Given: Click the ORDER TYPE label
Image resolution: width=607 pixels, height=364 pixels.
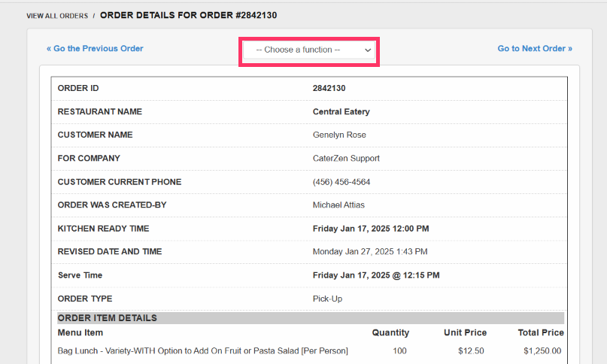Looking at the screenshot, I should tap(85, 299).
